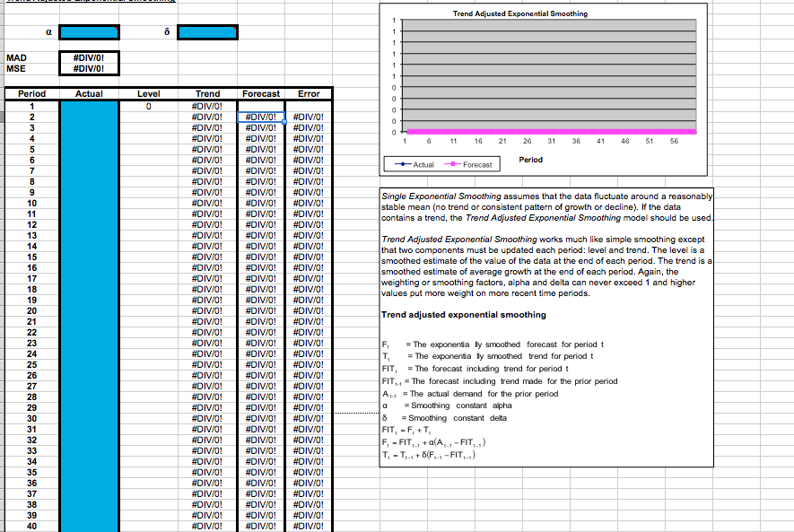Click the red comment indicator on the delta cell
The width and height of the screenshot is (794, 532).
233,27
